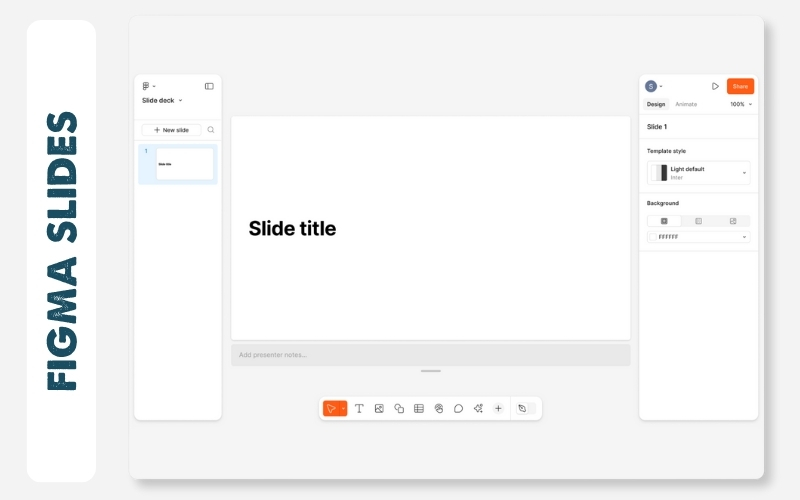Open the Light default template style dropdown

698,173
